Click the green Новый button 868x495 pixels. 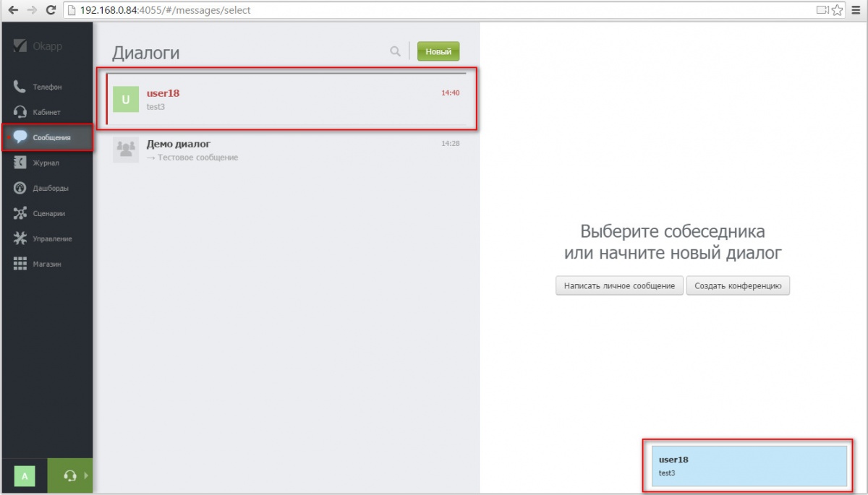coord(438,51)
